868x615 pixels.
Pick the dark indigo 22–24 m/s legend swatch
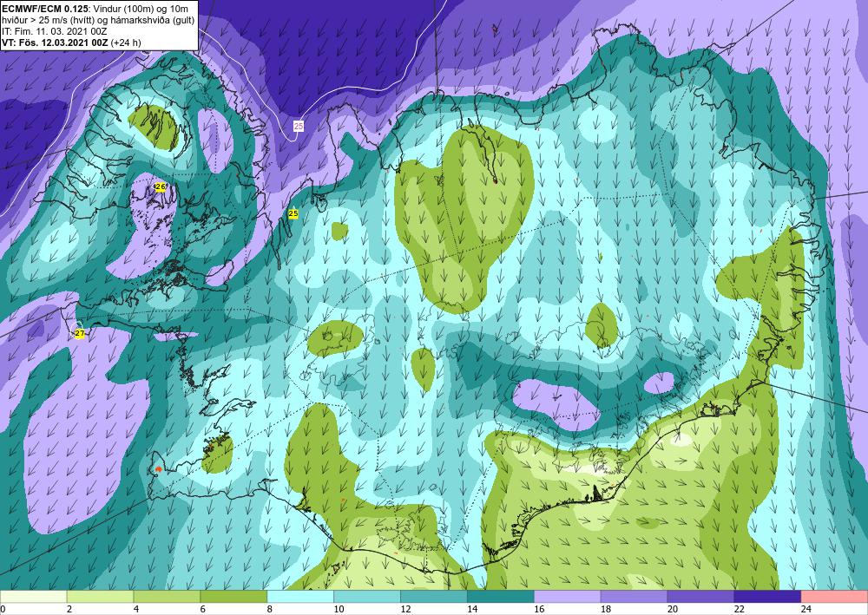[768, 597]
